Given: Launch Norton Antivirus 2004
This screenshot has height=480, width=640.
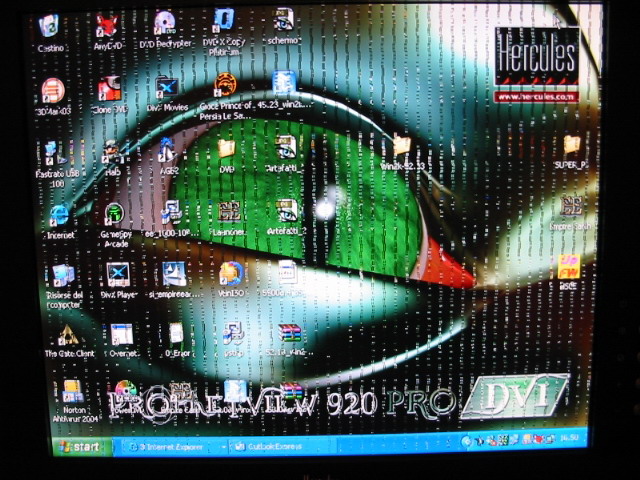Looking at the screenshot, I should tap(73, 392).
